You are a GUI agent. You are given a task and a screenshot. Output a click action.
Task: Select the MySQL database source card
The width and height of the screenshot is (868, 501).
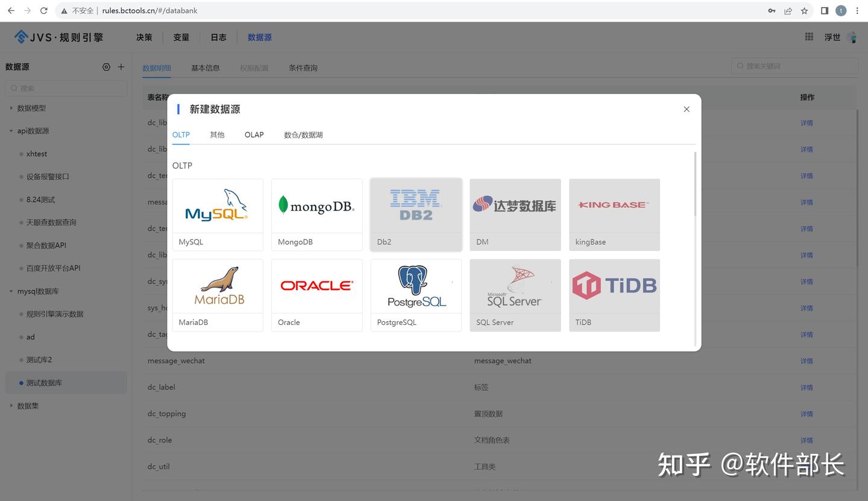(217, 214)
